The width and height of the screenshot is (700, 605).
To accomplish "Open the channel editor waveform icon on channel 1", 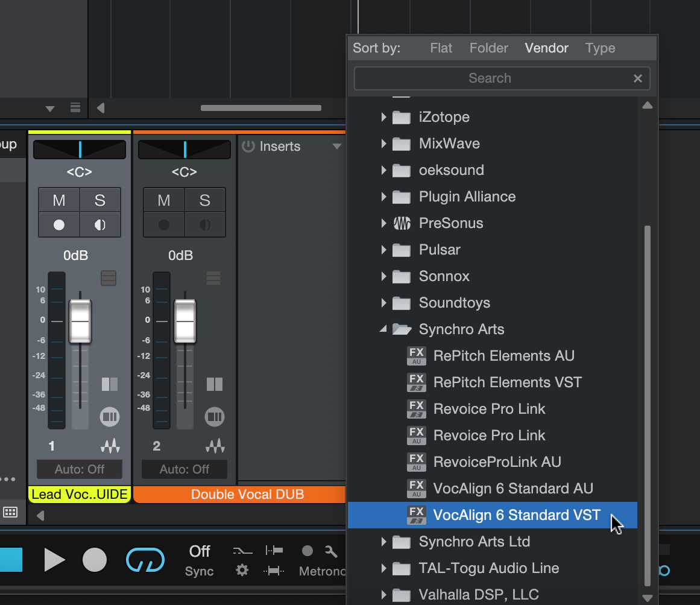I will (x=110, y=446).
